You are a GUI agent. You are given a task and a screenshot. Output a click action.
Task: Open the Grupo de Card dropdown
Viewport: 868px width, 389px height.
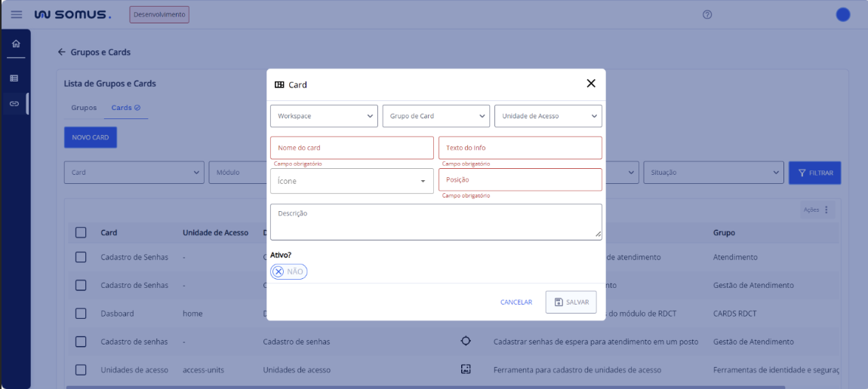[436, 116]
